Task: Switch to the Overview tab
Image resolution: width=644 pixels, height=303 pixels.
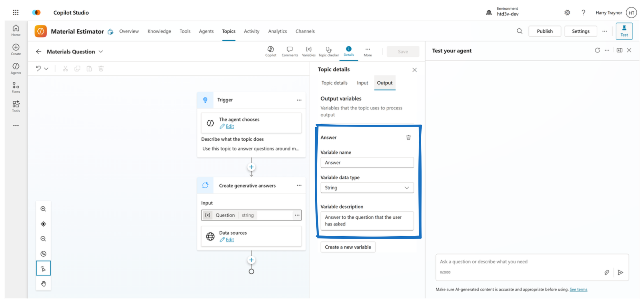Action: 129,31
